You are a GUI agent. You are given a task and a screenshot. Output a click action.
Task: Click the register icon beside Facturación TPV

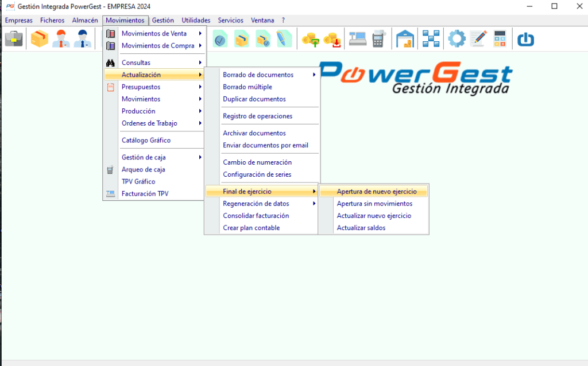pyautogui.click(x=110, y=193)
